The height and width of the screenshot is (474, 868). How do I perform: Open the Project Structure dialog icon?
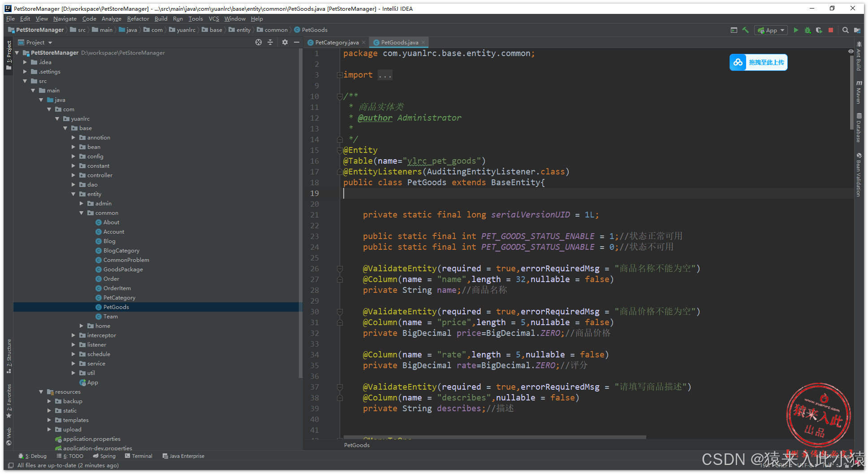[857, 30]
